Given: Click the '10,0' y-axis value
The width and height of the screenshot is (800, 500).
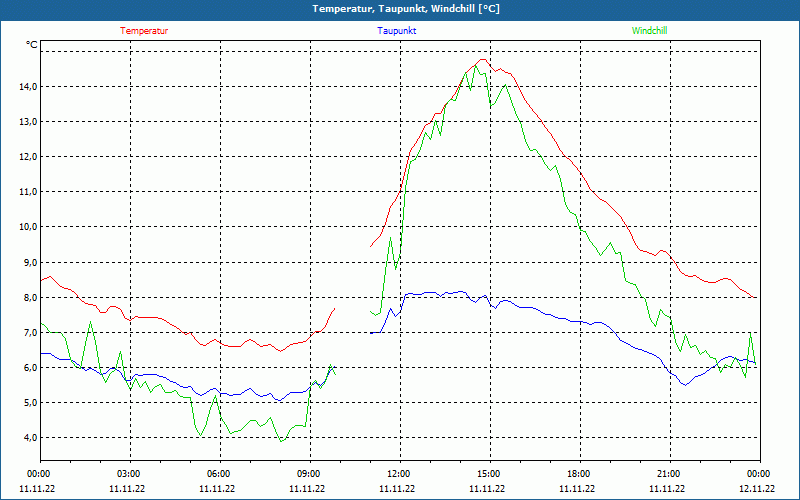Looking at the screenshot, I should click(29, 227).
